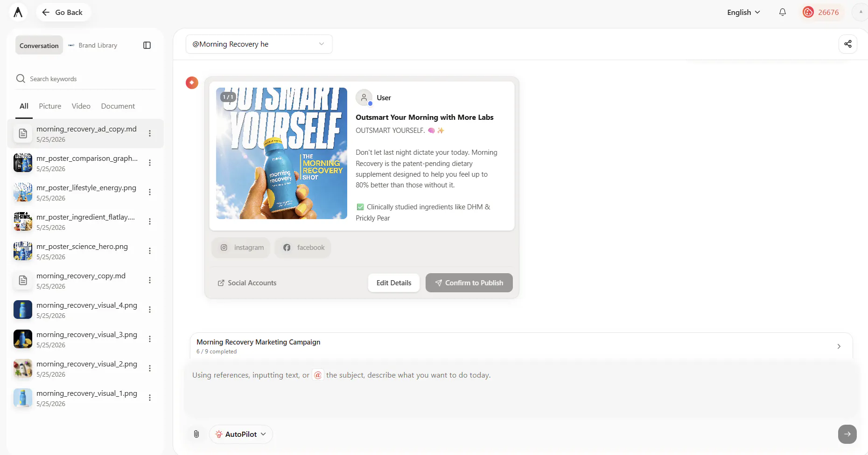This screenshot has width=868, height=455.
Task: Open options for mr_poster_ingredient_flatlay file
Action: point(150,221)
